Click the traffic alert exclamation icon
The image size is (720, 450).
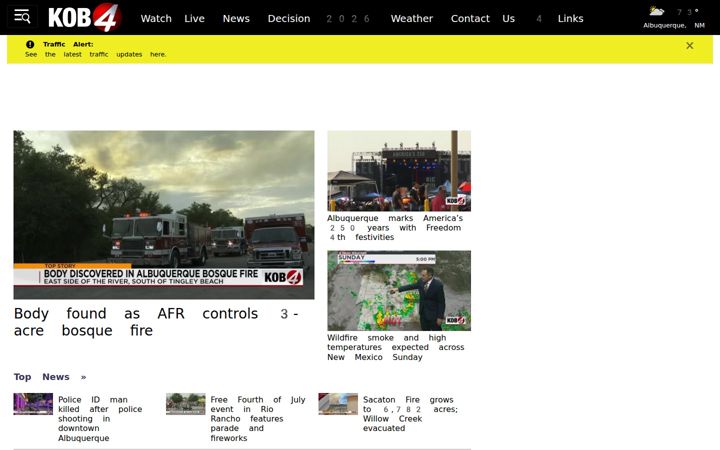pos(30,45)
